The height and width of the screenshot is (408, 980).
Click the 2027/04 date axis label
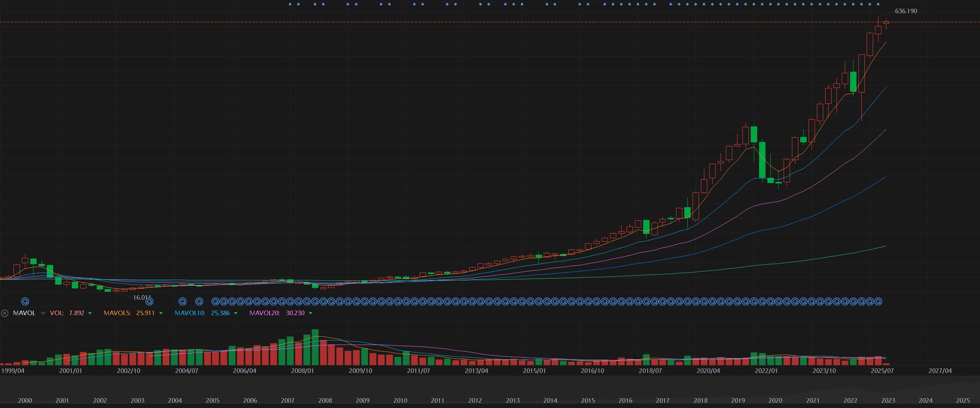tap(940, 371)
